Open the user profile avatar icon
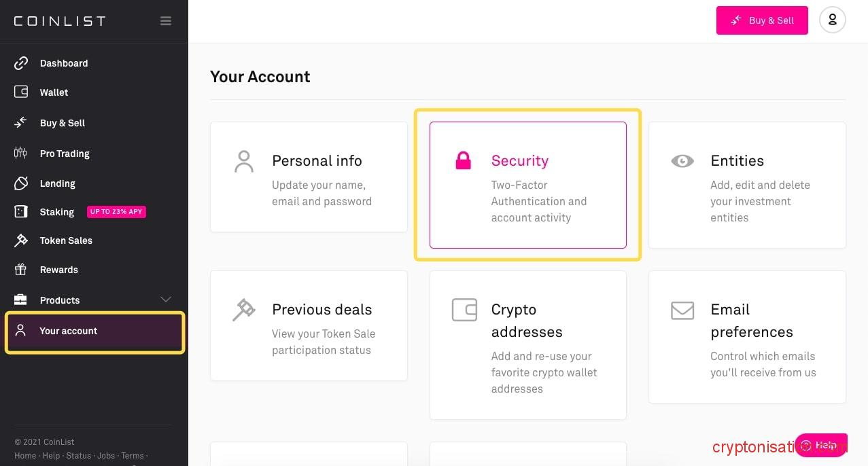 (x=832, y=20)
